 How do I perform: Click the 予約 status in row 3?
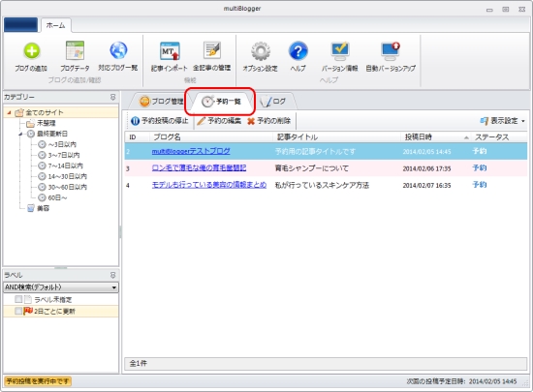click(x=480, y=168)
